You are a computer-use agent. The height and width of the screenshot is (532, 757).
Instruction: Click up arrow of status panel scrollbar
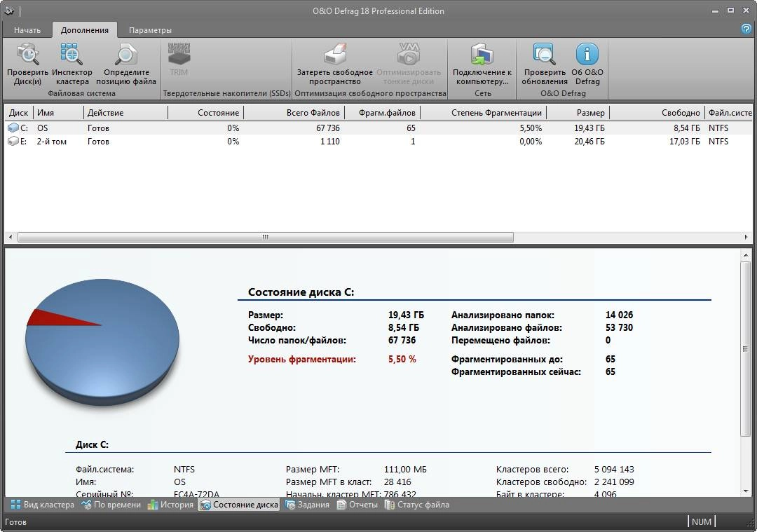[x=746, y=254]
